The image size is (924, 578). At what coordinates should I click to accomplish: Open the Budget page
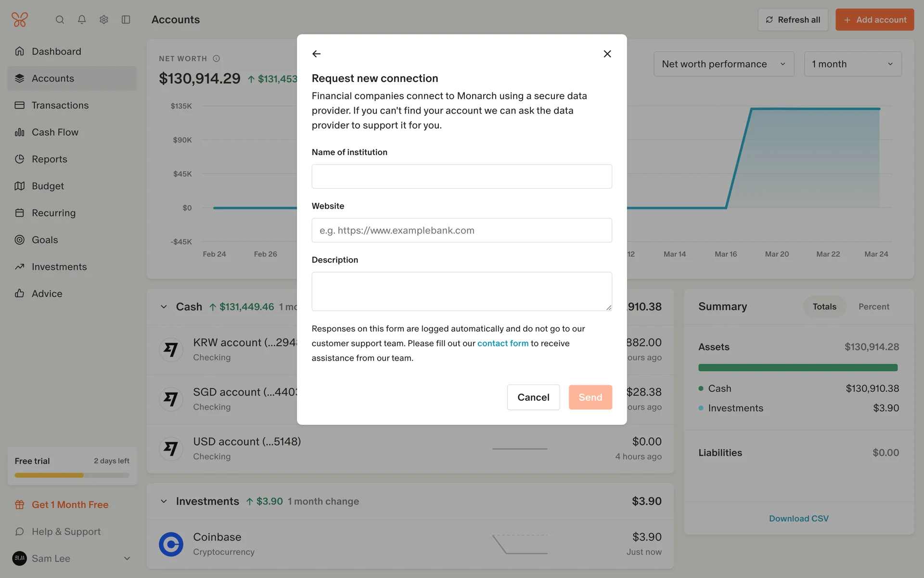point(48,186)
